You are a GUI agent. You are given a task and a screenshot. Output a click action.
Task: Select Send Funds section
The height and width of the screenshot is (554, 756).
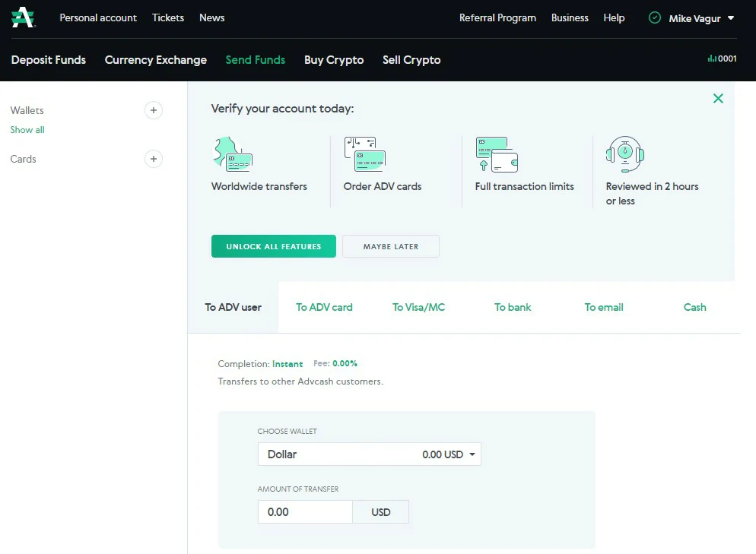coord(256,60)
